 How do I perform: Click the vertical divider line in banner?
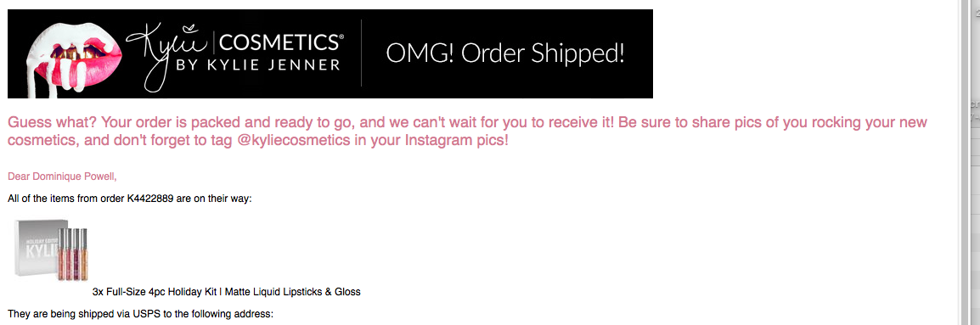click(361, 53)
